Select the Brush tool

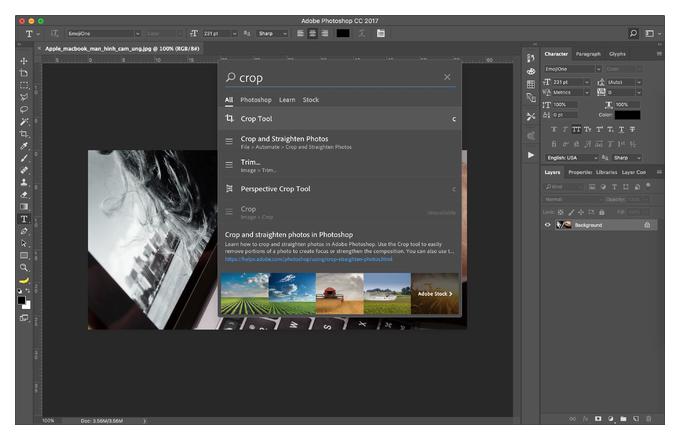[x=24, y=158]
